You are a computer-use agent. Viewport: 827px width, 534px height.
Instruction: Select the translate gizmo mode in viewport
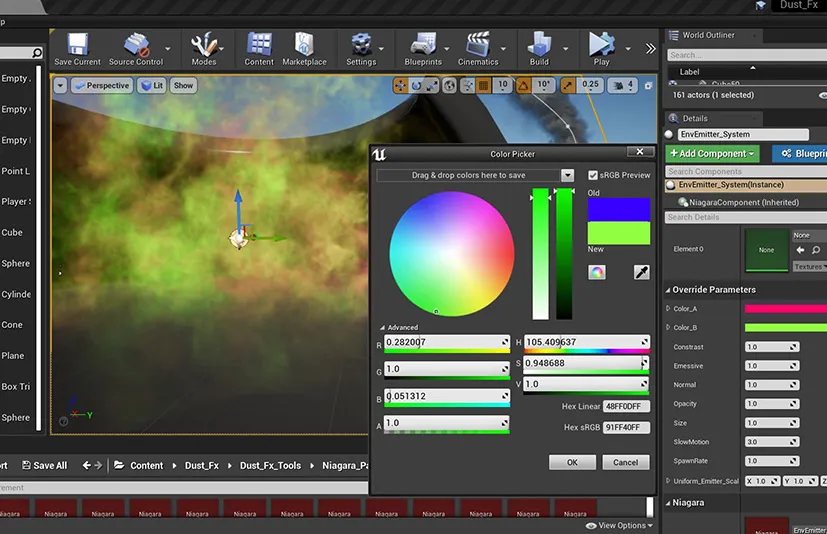tap(400, 85)
